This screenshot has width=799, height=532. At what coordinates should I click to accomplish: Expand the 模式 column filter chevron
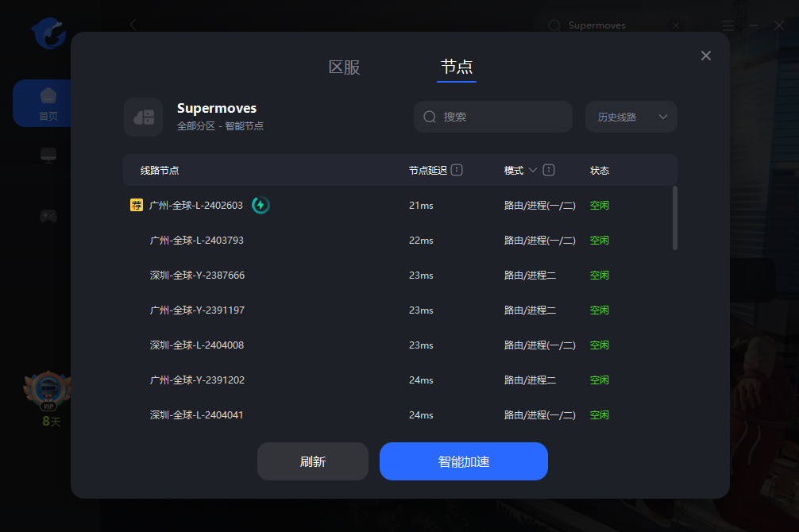(533, 170)
